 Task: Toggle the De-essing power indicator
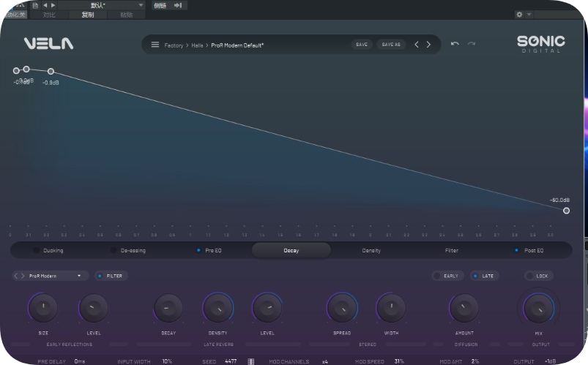(x=113, y=250)
